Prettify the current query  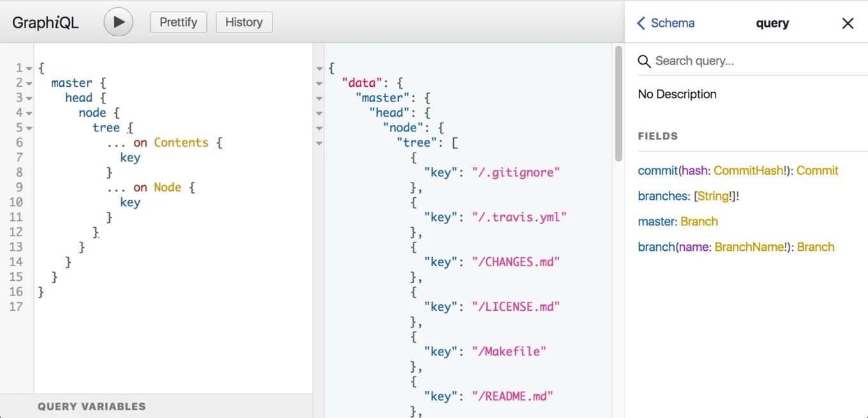tap(178, 22)
